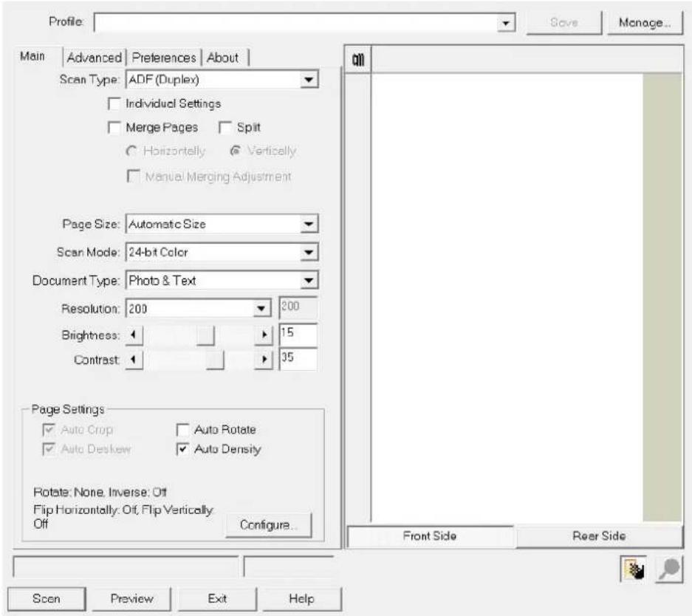Screen dimensions: 692x616
Task: Open the Profile dropdown list
Action: (x=506, y=22)
